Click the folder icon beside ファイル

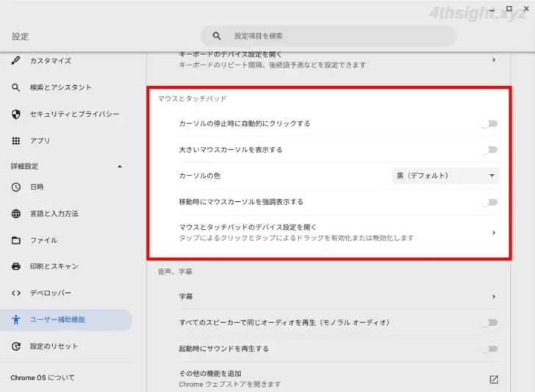coord(15,240)
